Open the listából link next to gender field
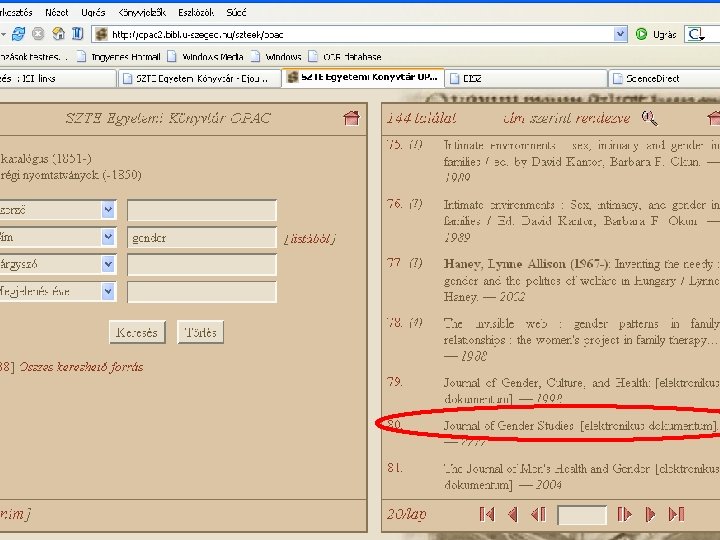The height and width of the screenshot is (540, 720). pos(310,239)
